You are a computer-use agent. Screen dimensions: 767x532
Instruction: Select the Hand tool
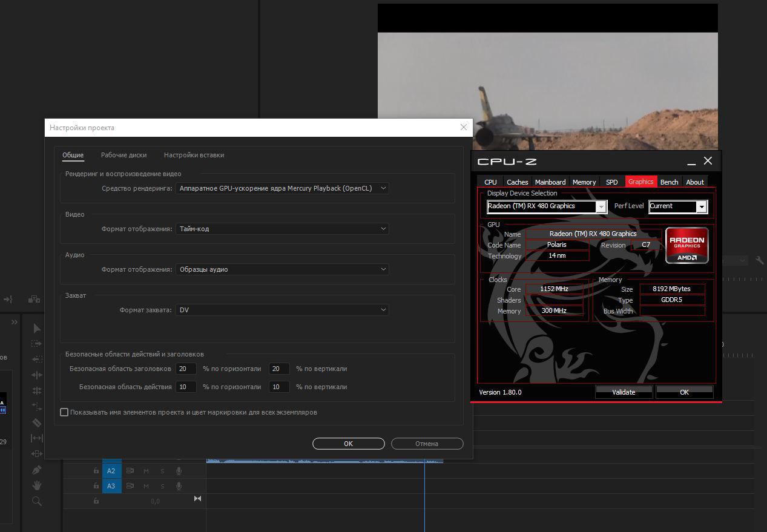pos(37,485)
